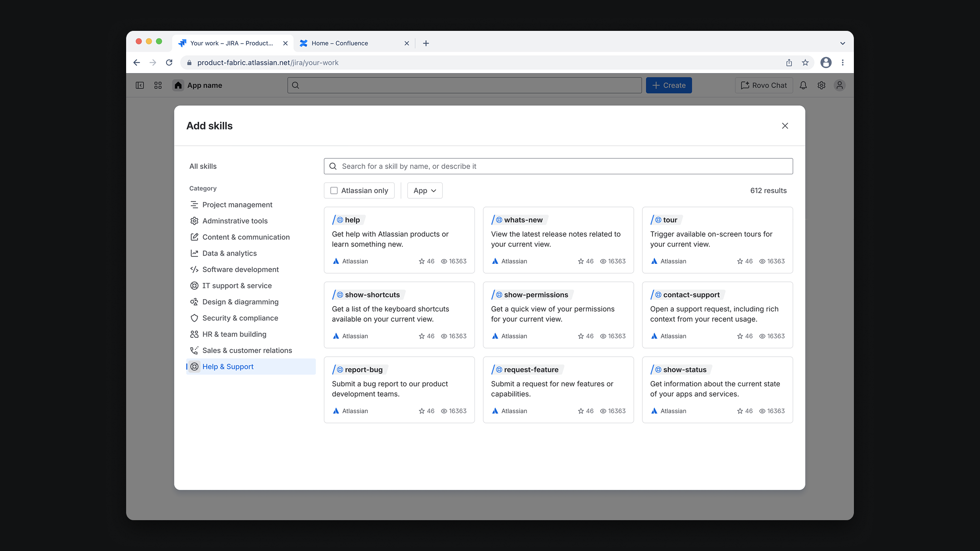
Task: Click the sidebar collapse icon in app header
Action: coord(140,85)
